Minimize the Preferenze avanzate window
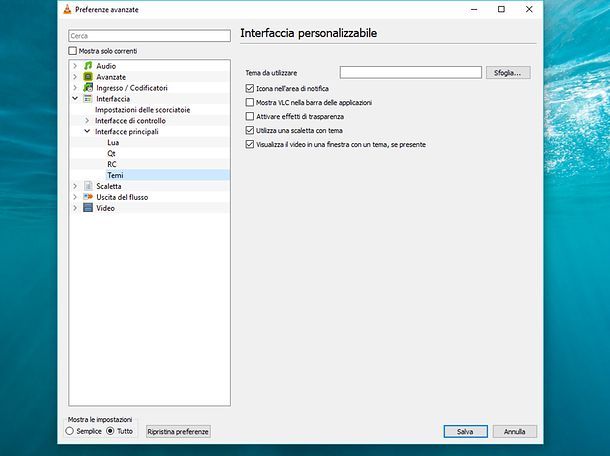Image resolution: width=610 pixels, height=456 pixels. pyautogui.click(x=474, y=9)
